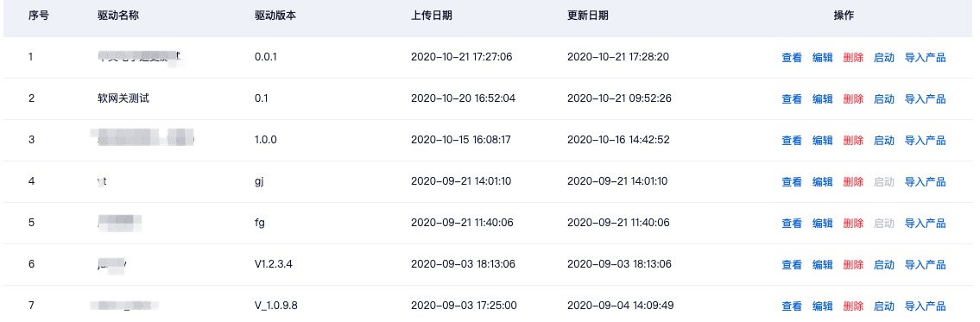Click 编辑 for 软网关测试 driver
This screenshot has height=322, width=980.
pyautogui.click(x=822, y=98)
